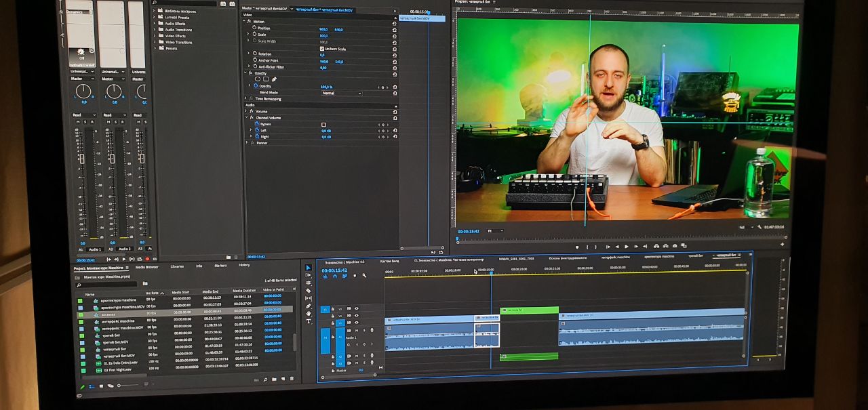
Task: Toggle Scale stopwatch animation
Action: point(254,35)
